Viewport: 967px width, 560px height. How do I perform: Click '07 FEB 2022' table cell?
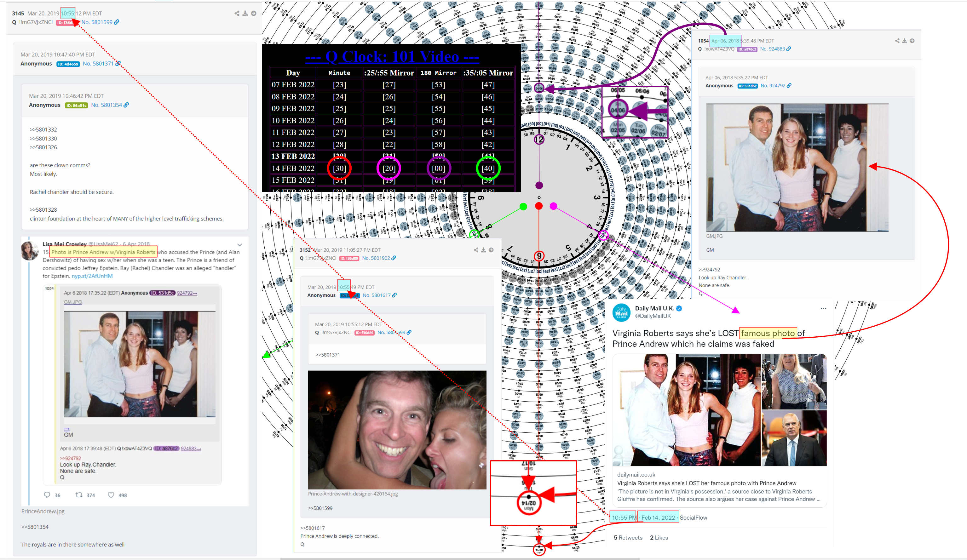[293, 85]
